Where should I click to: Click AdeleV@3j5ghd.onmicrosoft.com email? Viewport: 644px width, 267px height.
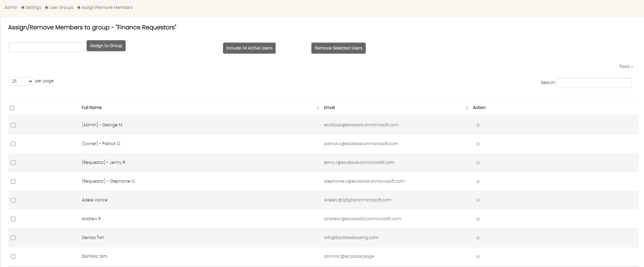pos(357,200)
